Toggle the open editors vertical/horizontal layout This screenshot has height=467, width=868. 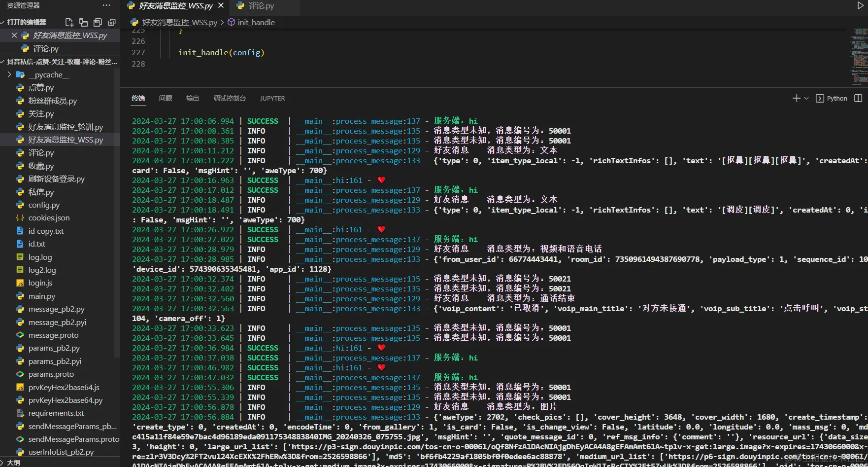point(83,22)
